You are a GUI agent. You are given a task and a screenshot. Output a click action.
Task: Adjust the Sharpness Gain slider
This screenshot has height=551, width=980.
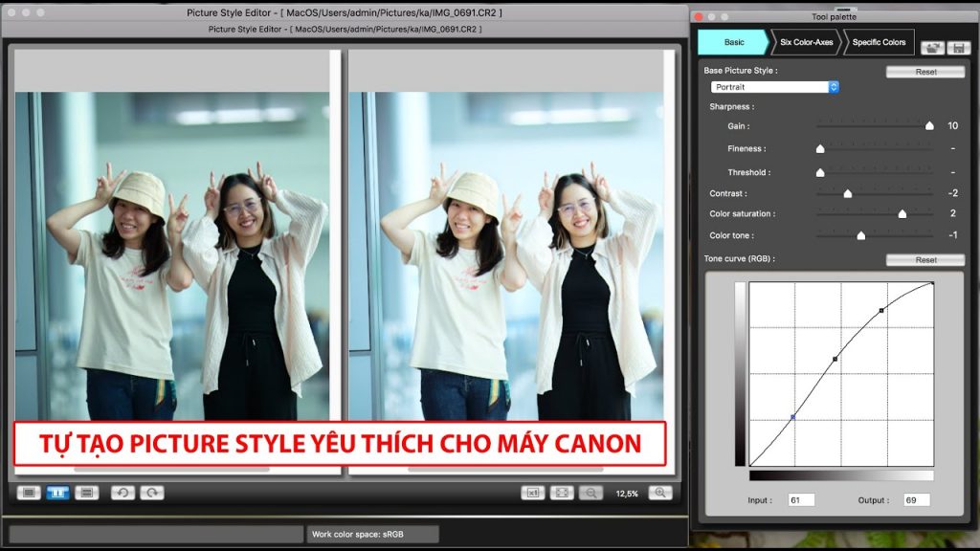pos(930,125)
